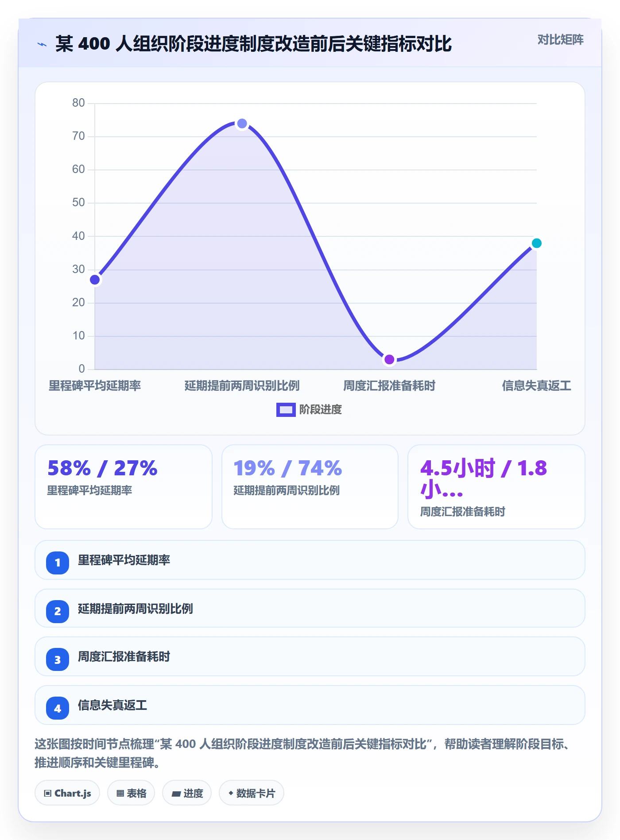Viewport: 620px width, 840px height.
Task: Open the 19% / 74% metric card
Action: [310, 487]
